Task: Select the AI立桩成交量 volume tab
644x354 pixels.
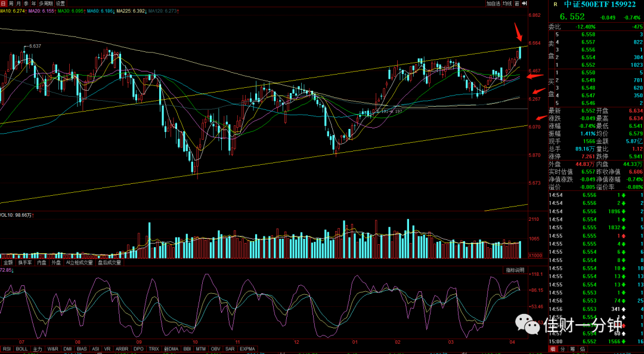Action: click(x=79, y=262)
